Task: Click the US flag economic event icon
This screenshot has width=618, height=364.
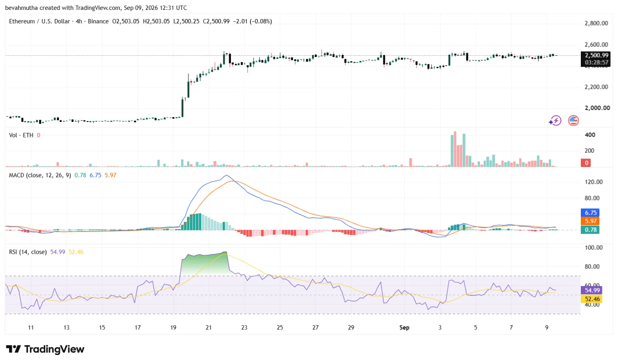Action: [x=573, y=121]
